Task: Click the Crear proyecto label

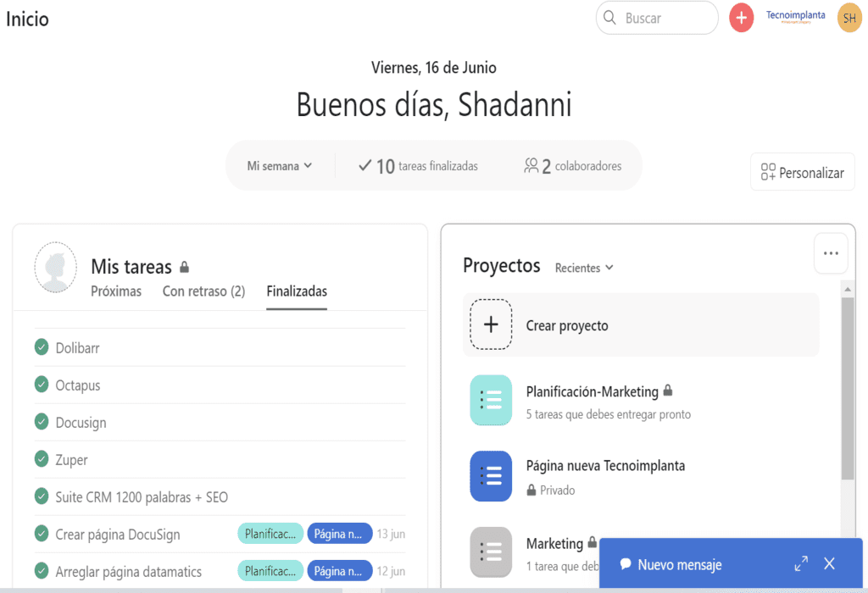Action: click(x=567, y=326)
